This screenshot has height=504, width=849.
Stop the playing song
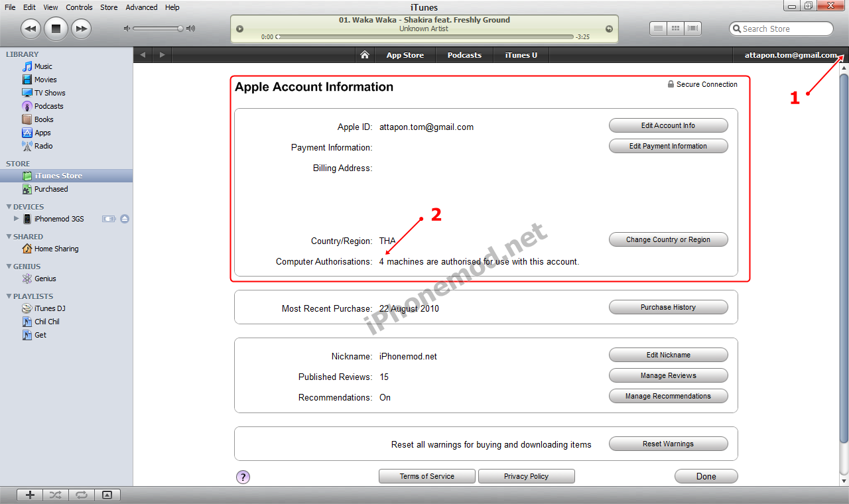coord(56,29)
